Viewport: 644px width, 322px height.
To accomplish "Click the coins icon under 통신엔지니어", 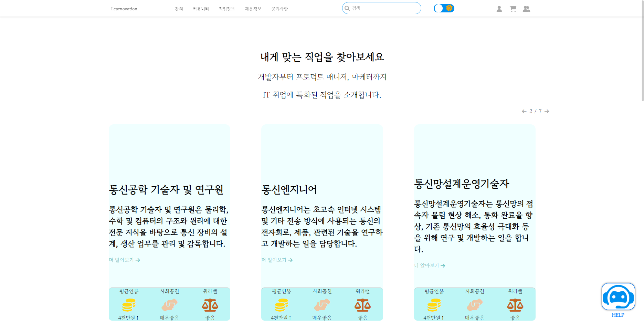I will pos(282,305).
